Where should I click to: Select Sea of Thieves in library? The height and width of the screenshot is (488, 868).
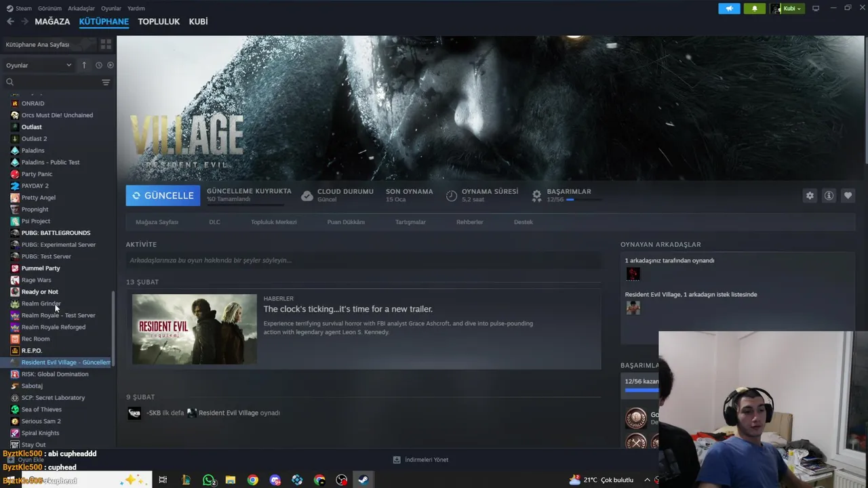coord(41,409)
